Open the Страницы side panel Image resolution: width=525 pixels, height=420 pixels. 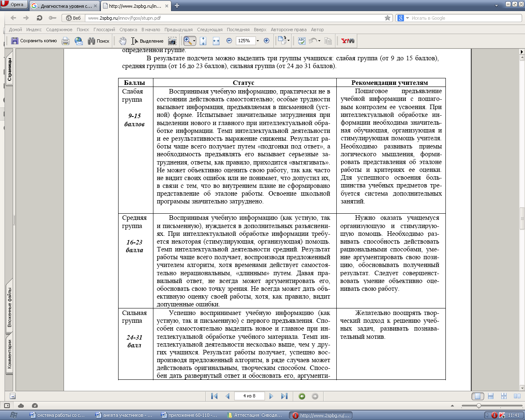(x=9, y=69)
